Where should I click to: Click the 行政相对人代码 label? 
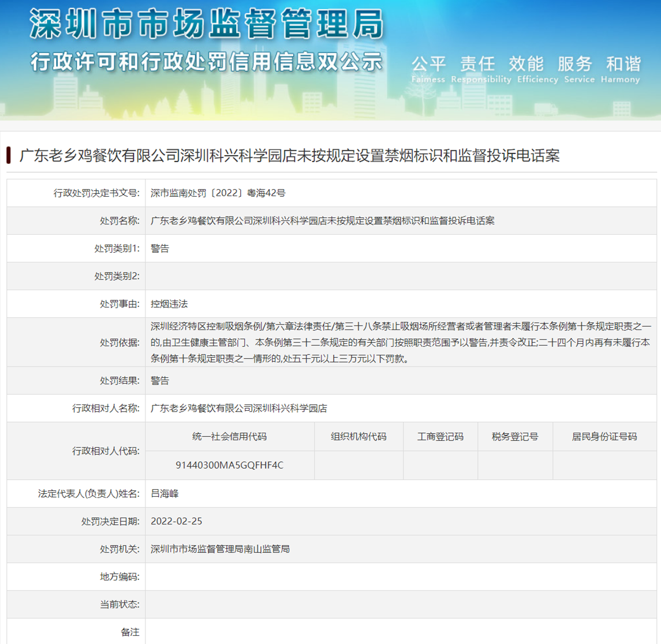(106, 451)
